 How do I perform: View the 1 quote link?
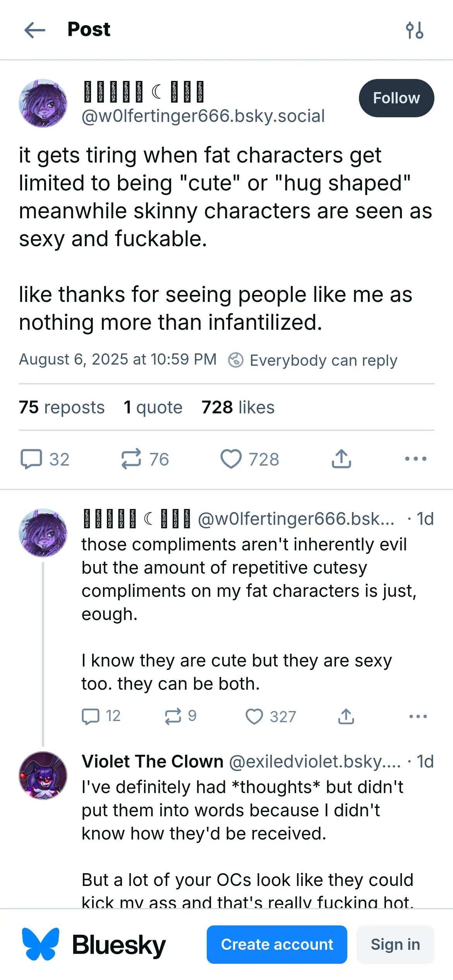(153, 407)
